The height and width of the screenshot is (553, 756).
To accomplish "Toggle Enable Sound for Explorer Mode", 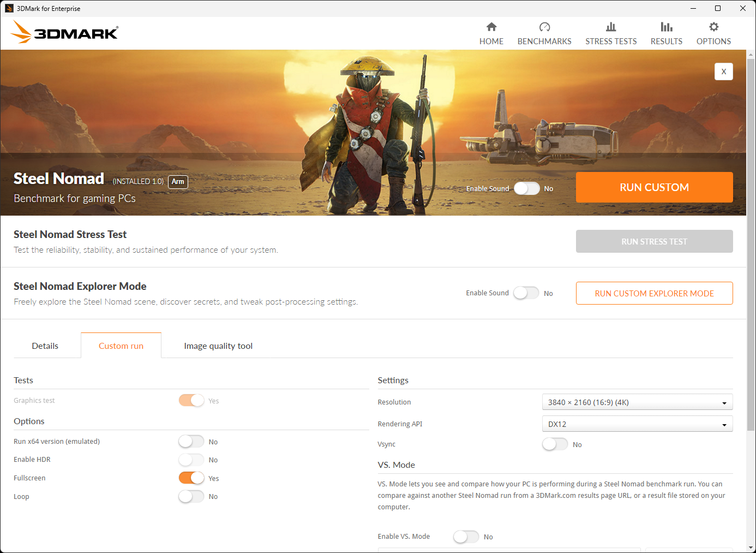I will point(526,293).
